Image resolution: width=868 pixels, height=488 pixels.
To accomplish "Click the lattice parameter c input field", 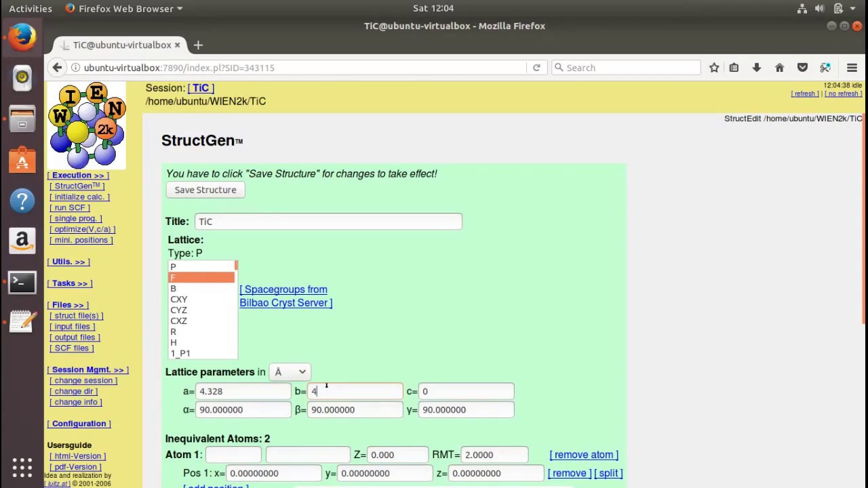I will click(467, 392).
